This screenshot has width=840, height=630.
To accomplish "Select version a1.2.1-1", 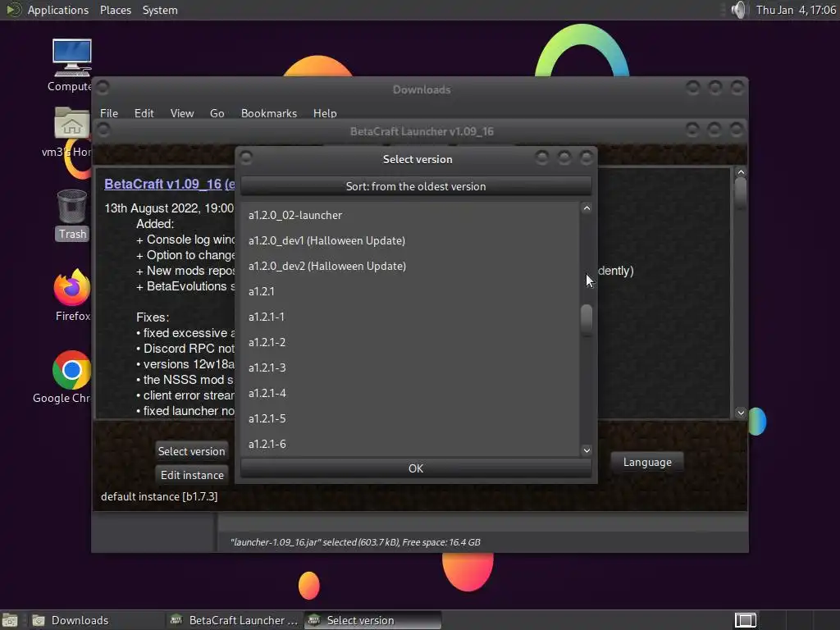I will 410,317.
